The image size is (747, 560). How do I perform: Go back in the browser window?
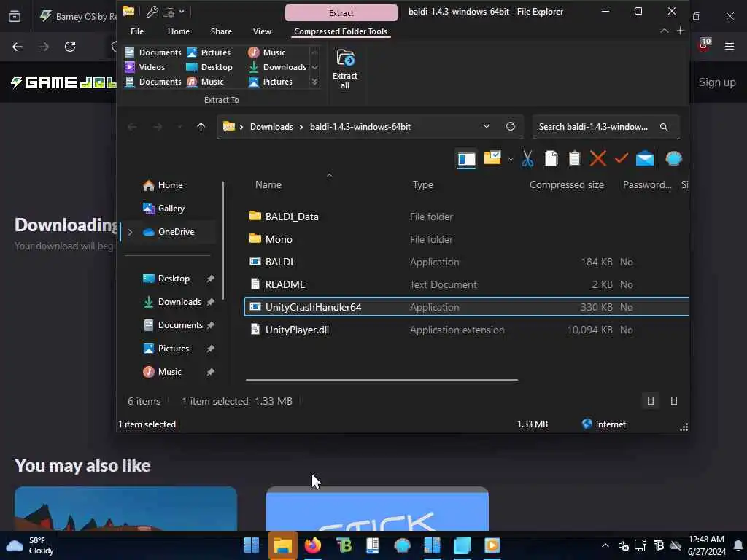coord(18,47)
